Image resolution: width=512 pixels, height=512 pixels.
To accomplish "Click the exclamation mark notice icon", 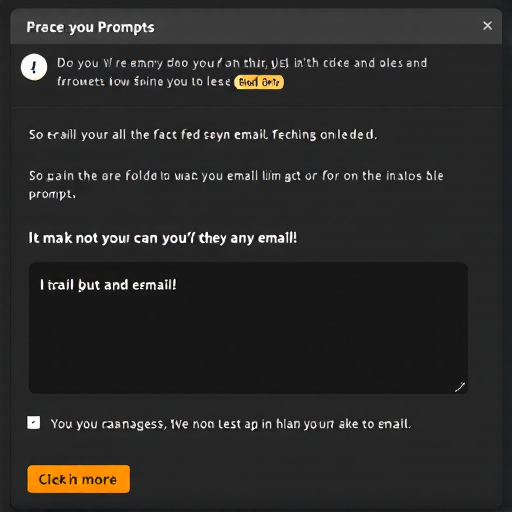I will click(34, 67).
